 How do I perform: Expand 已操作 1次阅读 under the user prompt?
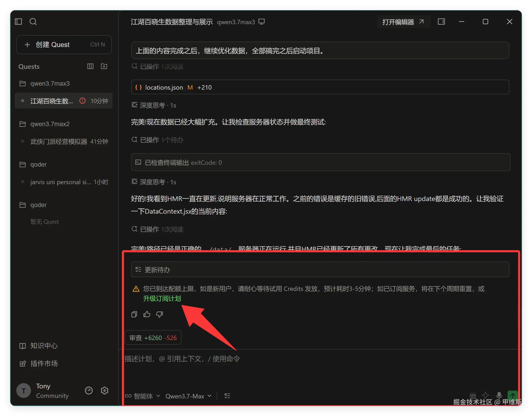157,66
